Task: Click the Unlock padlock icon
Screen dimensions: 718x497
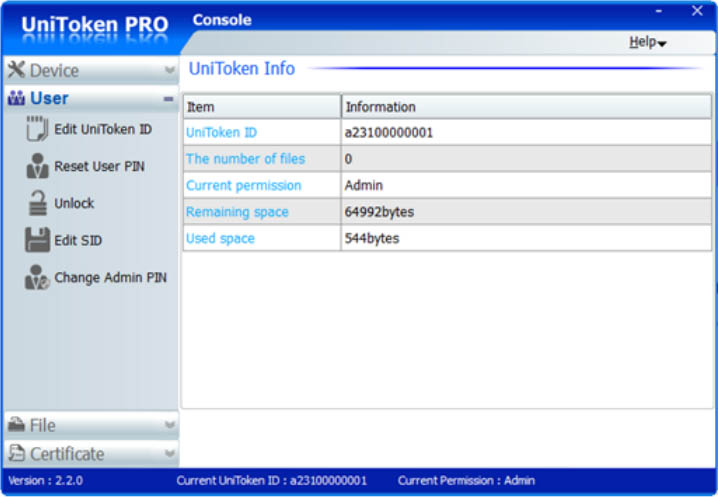Action: tap(38, 203)
